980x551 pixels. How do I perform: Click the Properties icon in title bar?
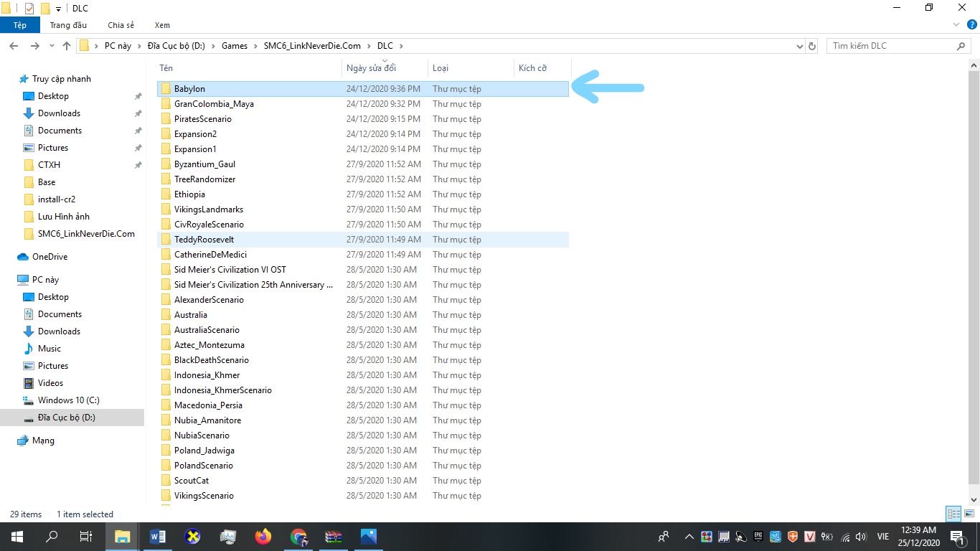[29, 9]
